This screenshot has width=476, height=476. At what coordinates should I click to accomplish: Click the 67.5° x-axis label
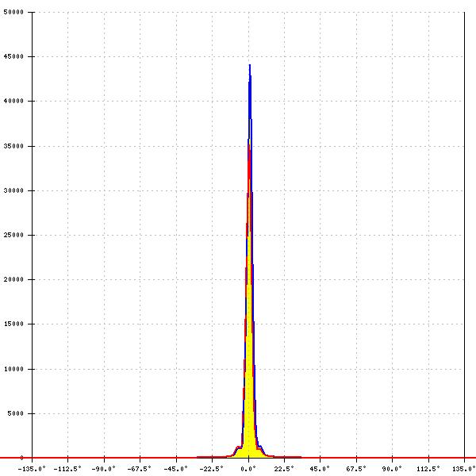click(x=356, y=469)
